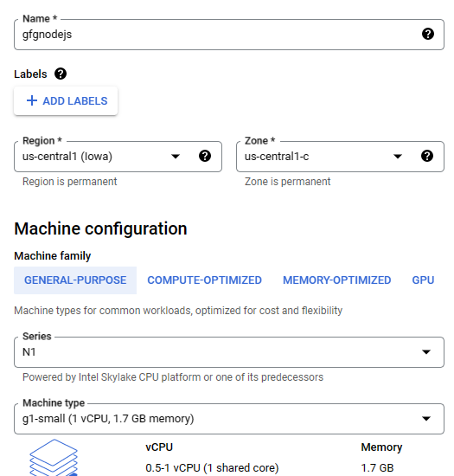Click the plus icon on Add Labels

(32, 100)
